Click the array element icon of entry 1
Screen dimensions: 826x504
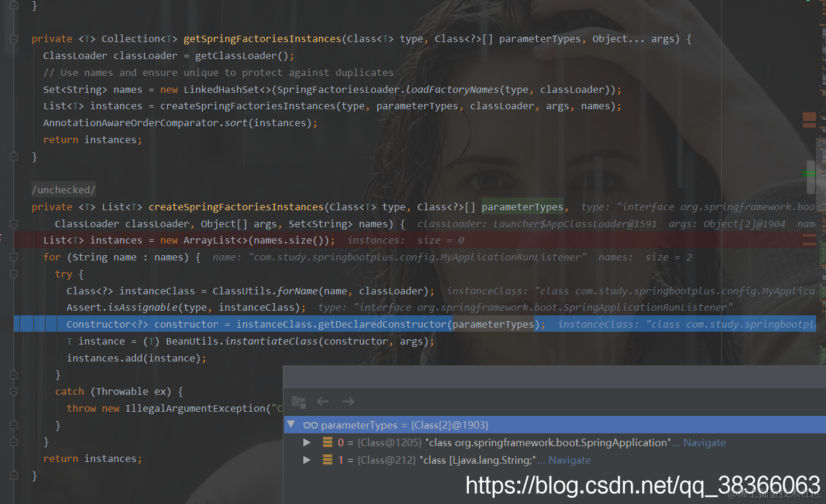click(328, 460)
